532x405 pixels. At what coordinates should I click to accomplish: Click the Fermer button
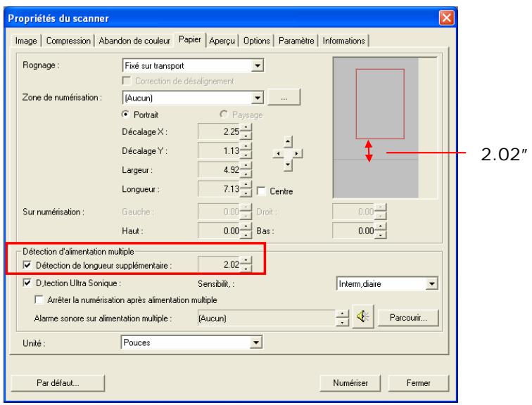(418, 383)
